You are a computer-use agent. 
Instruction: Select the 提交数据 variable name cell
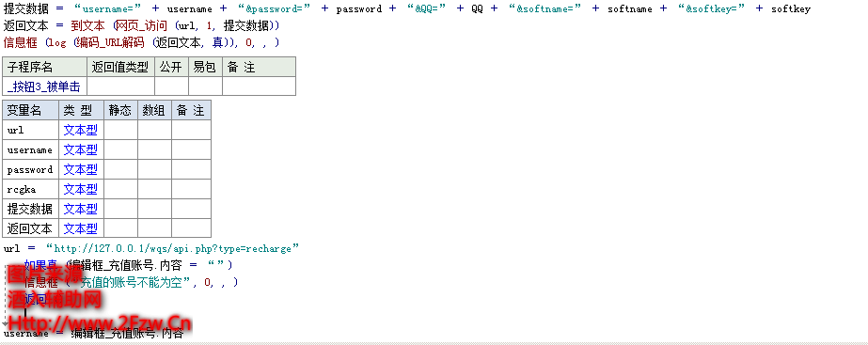point(30,209)
